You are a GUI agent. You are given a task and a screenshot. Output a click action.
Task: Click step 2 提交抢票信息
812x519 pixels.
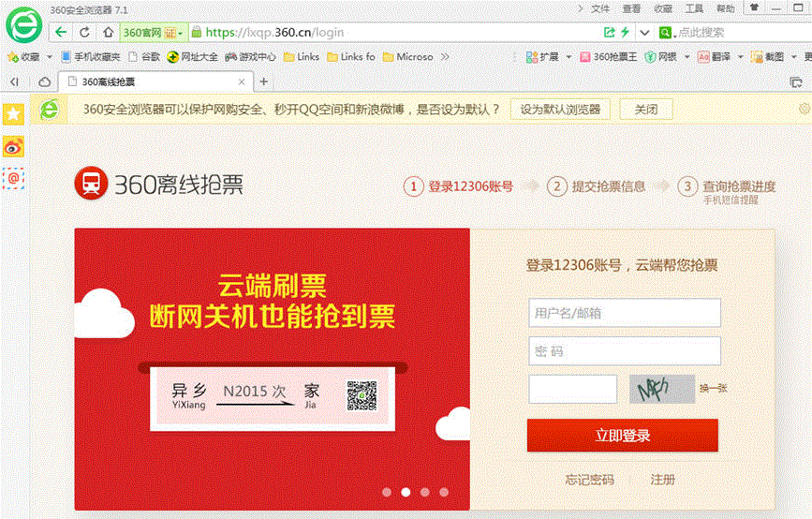tap(596, 186)
